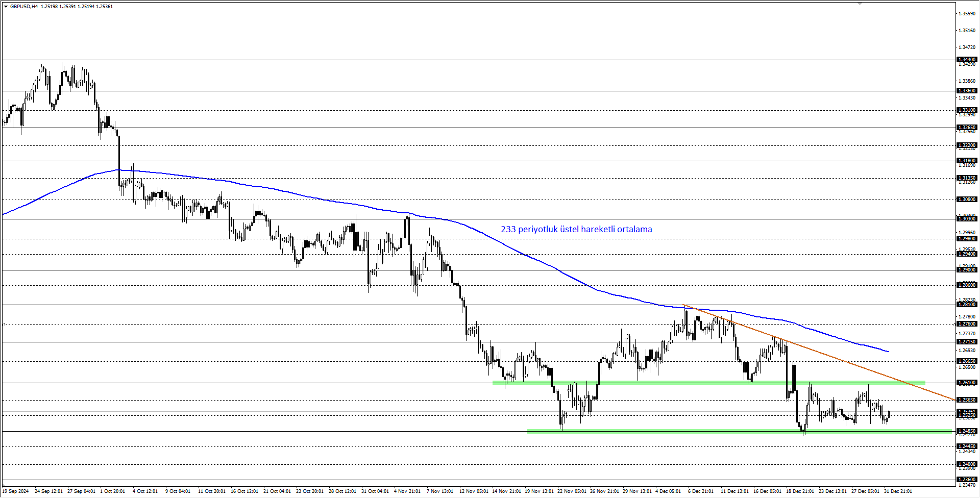Select the 1.24450 level price tag
The image size is (980, 498).
(x=967, y=446)
